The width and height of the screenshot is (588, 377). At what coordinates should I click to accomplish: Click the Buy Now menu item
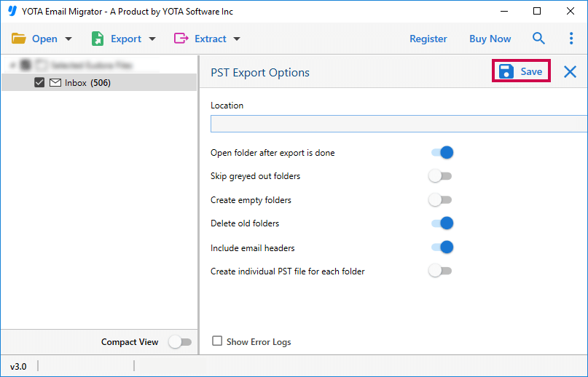490,39
